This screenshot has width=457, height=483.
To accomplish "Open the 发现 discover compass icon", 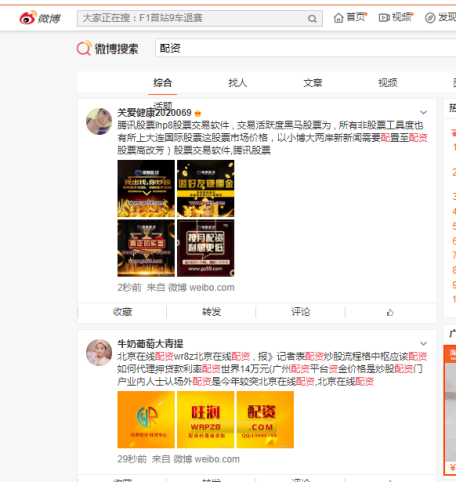I will tap(430, 18).
